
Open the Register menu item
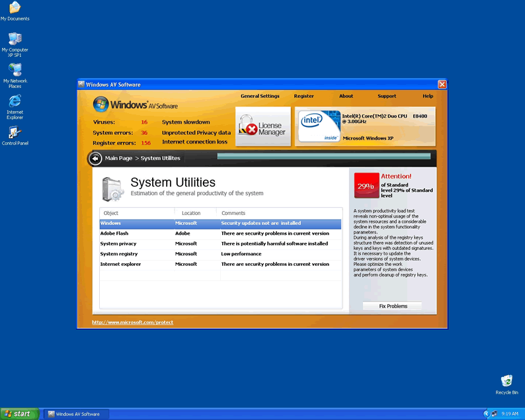304,96
